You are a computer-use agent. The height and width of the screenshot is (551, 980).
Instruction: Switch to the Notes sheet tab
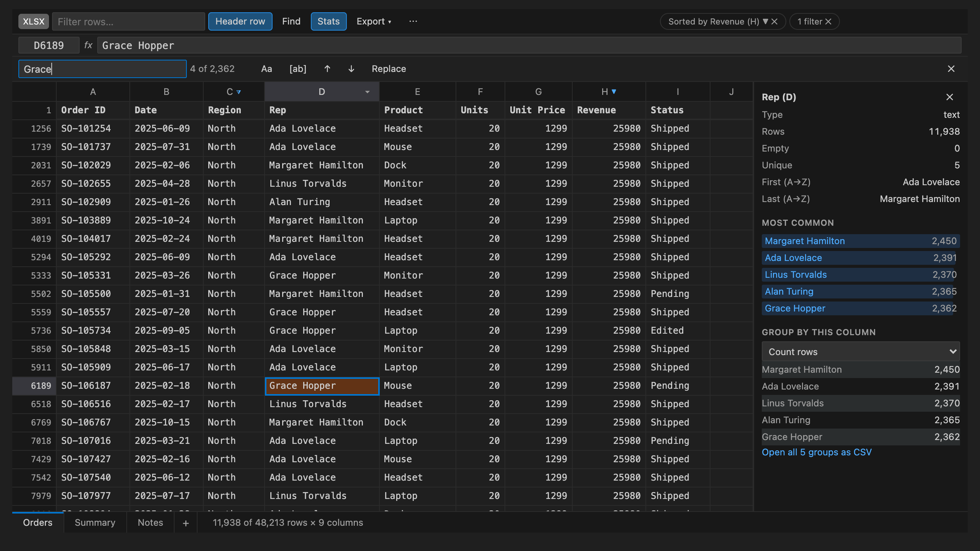coord(150,523)
